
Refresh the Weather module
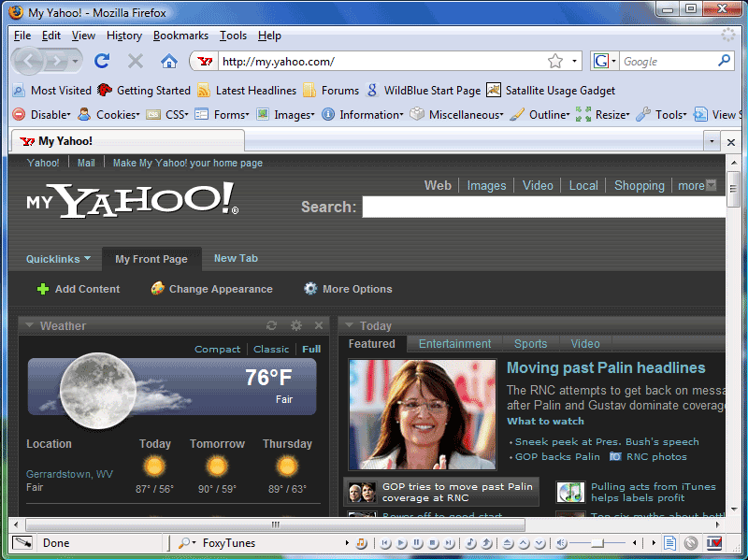(x=272, y=325)
